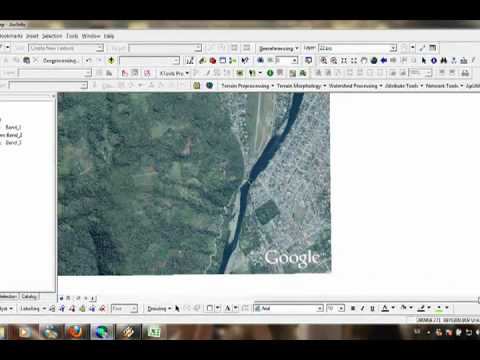Select the Identify tool icon
Viewport: 480px width, 360px height.
coord(434,60)
